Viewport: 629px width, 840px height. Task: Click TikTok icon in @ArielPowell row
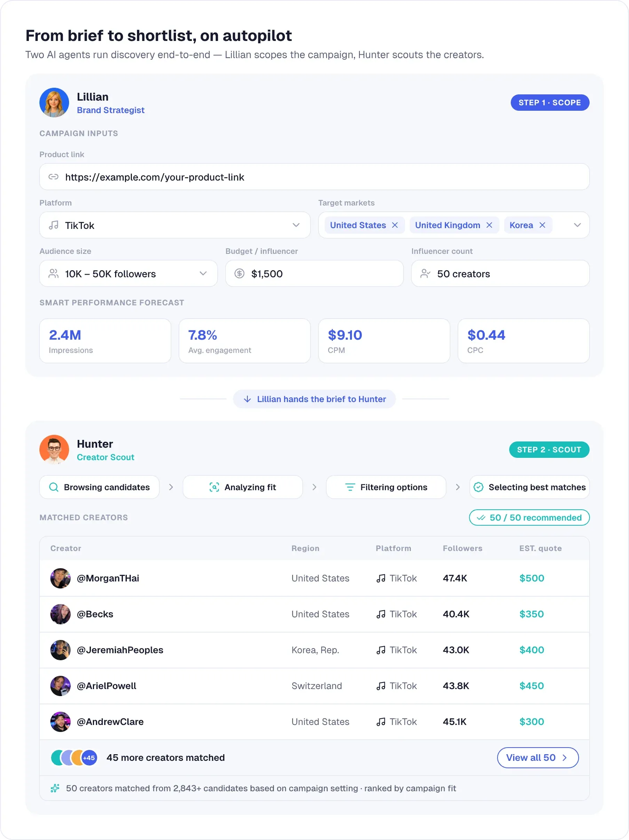pos(381,686)
